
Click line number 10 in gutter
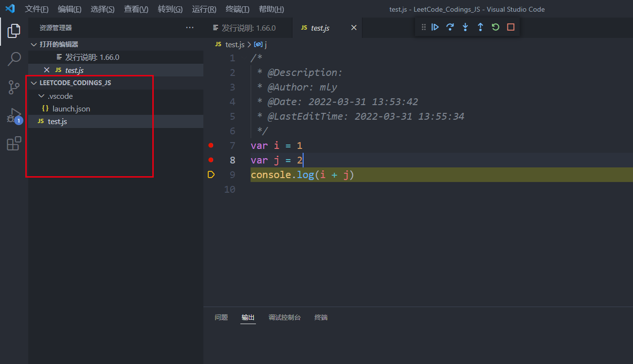coord(230,189)
